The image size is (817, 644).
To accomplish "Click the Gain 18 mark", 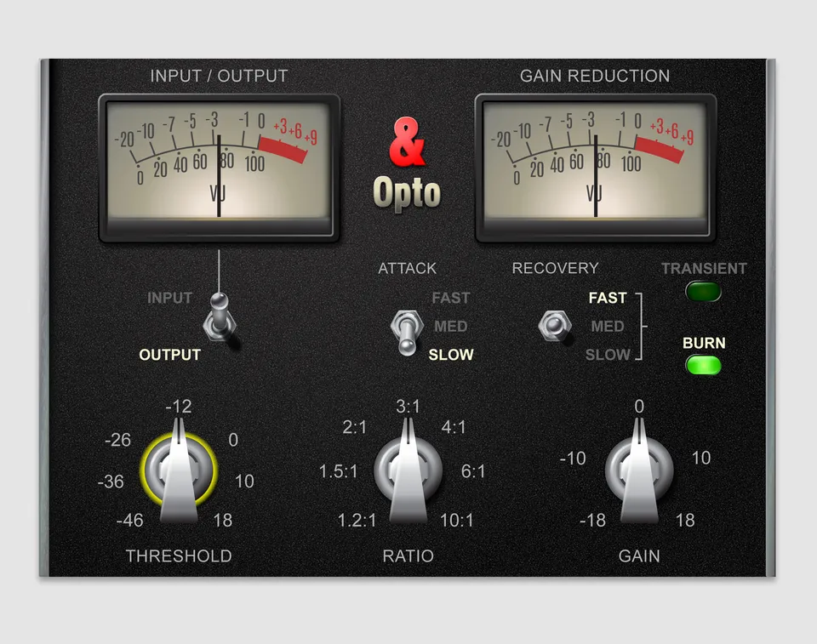I will [685, 521].
